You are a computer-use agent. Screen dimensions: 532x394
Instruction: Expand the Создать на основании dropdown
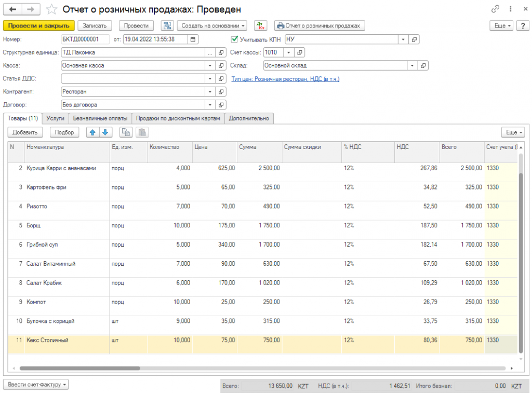[x=212, y=25]
